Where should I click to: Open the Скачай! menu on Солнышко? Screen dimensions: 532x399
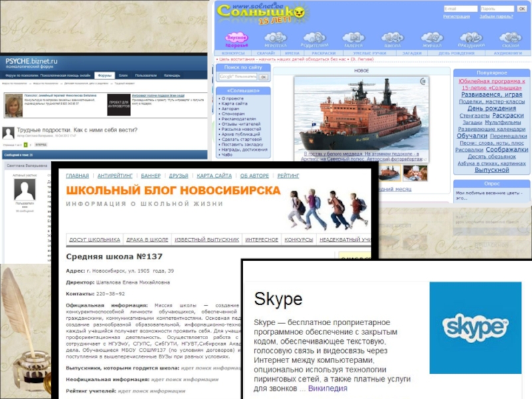pos(265,53)
